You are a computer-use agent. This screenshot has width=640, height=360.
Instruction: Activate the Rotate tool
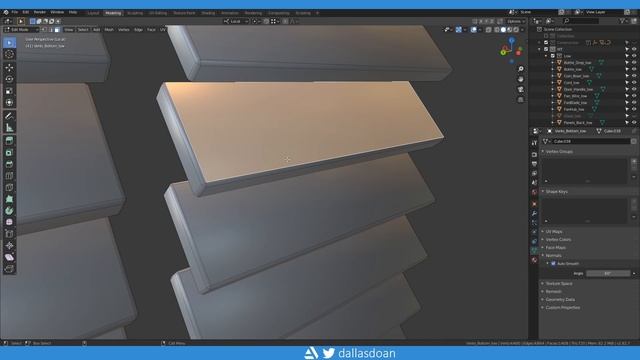9,79
